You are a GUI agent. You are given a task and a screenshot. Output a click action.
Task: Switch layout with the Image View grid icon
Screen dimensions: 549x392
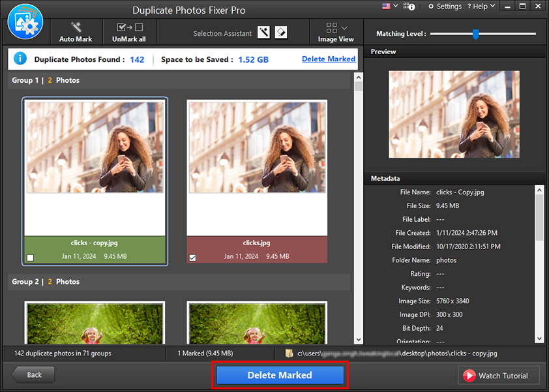click(331, 27)
